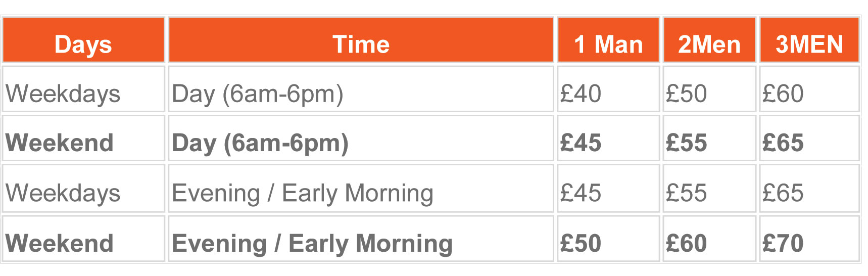The width and height of the screenshot is (868, 276).
Task: Select the bold Weekend Day (6am-6pm) time cell
Action: (361, 138)
